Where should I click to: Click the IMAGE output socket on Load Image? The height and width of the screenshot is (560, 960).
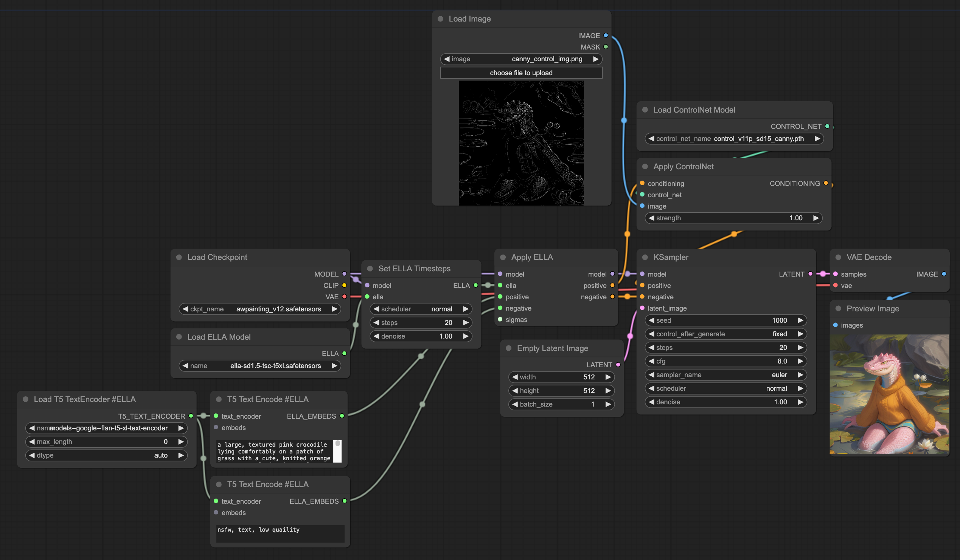point(606,36)
